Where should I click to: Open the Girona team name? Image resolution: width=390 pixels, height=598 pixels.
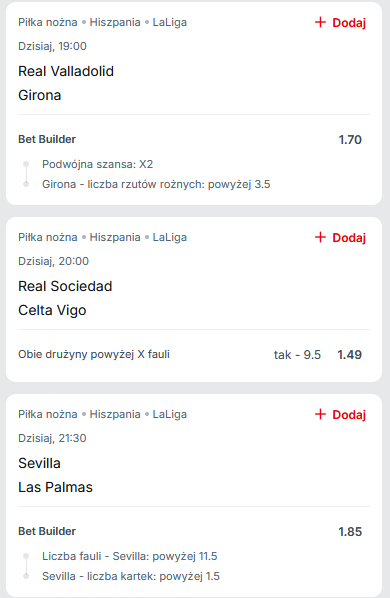pos(40,95)
